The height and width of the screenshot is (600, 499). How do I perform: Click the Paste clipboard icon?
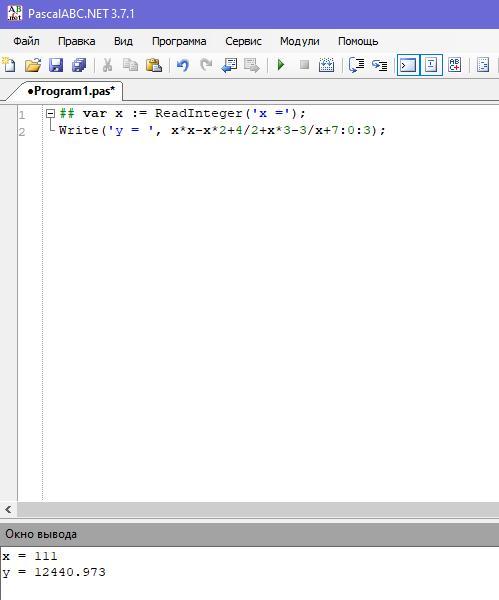tap(153, 65)
